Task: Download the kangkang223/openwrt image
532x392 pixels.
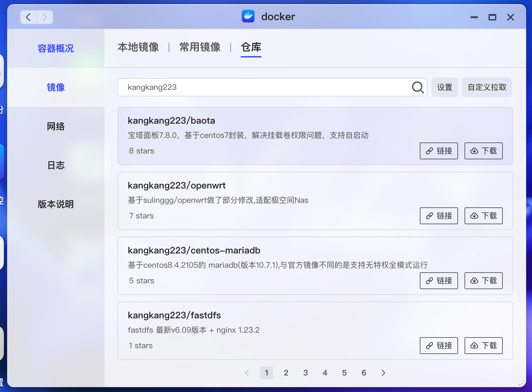Action: click(x=484, y=216)
